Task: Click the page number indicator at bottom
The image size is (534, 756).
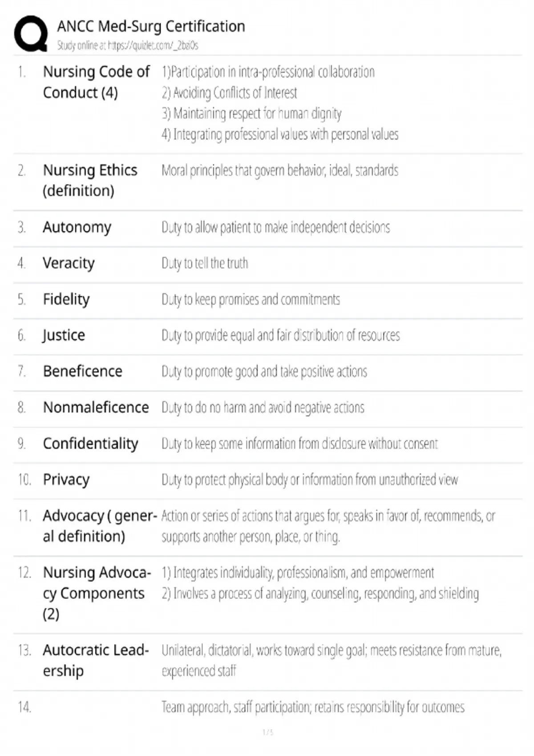Action: pyautogui.click(x=268, y=732)
